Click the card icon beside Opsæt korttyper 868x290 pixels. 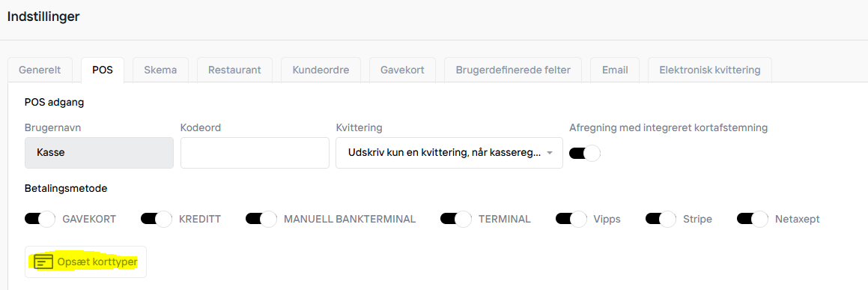coord(43,262)
